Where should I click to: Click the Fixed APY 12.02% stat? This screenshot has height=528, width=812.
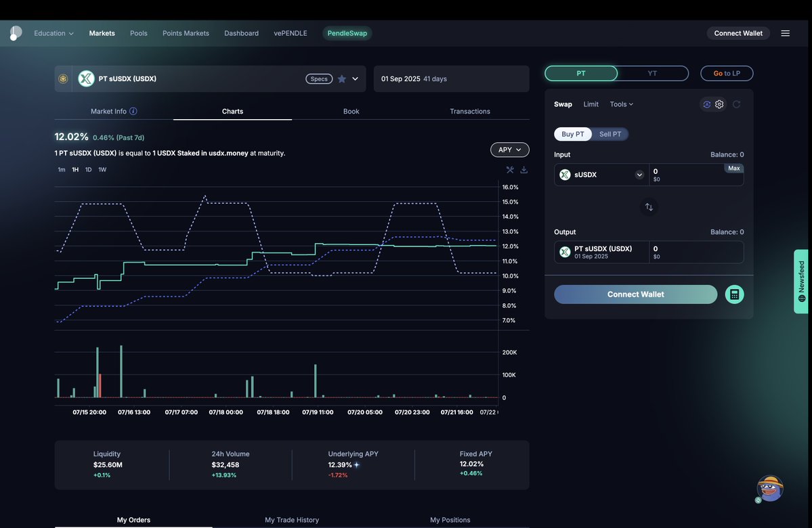[472, 463]
